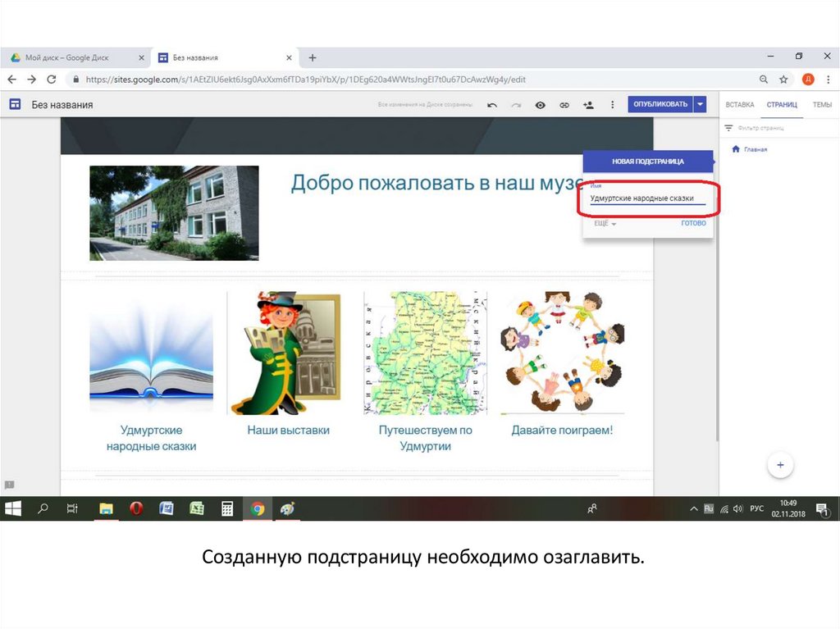Open Opera from the Windows taskbar
This screenshot has width=840, height=629.
(x=136, y=508)
